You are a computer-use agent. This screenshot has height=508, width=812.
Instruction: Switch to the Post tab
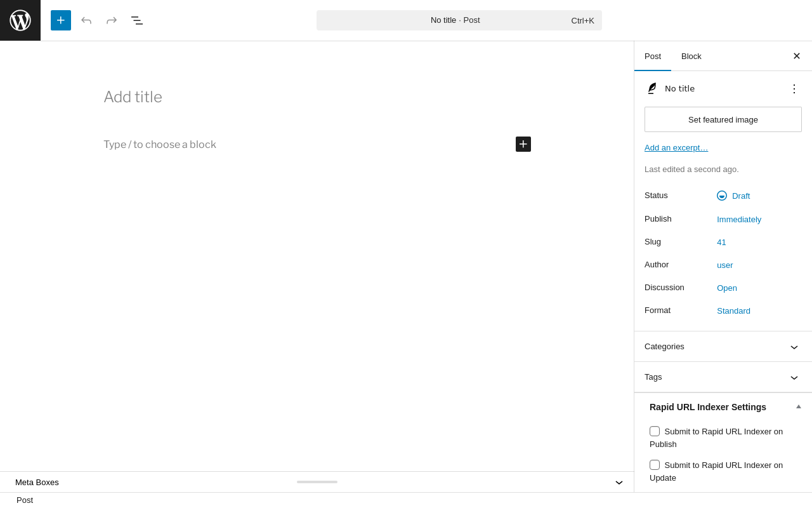[x=653, y=56]
